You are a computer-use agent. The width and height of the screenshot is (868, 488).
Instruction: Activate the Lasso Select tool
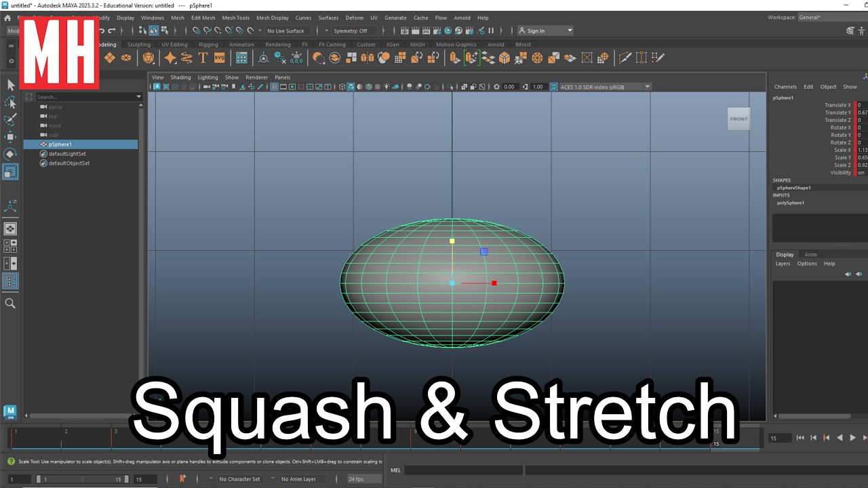(10, 102)
